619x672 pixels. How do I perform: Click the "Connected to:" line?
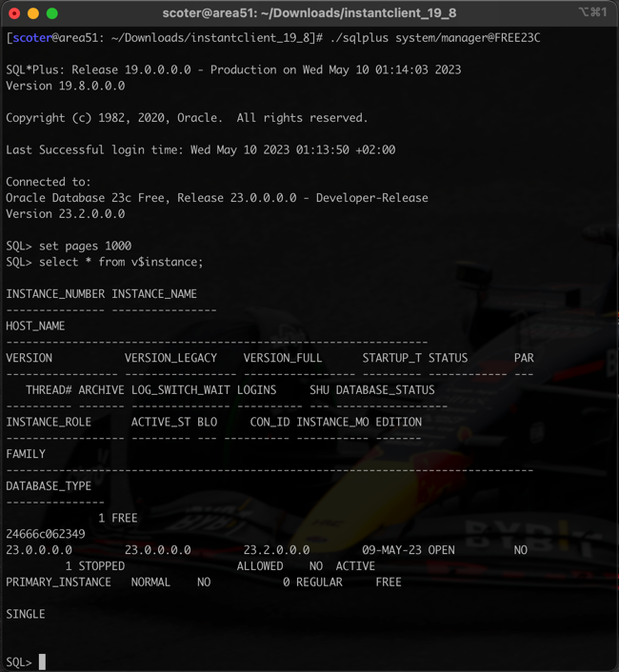tap(49, 182)
